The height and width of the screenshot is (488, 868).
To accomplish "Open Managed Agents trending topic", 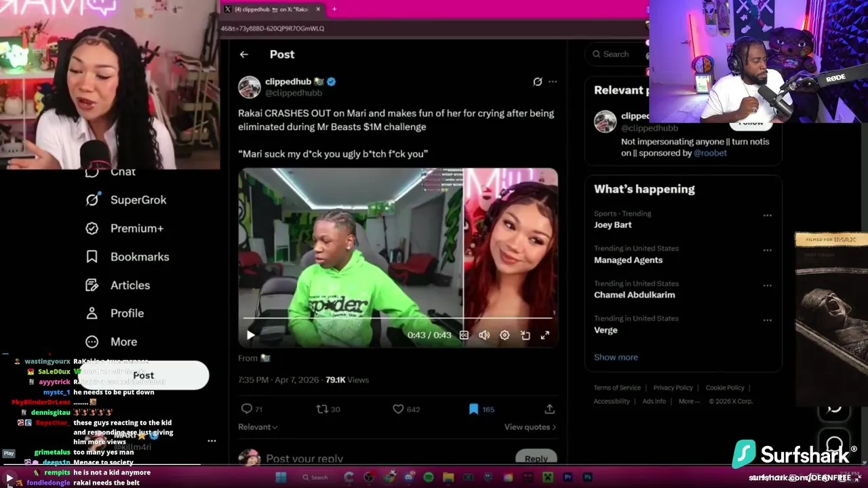I will [x=628, y=260].
